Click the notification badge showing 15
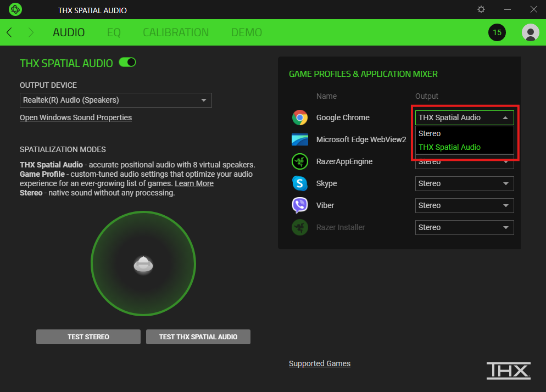This screenshot has height=392, width=546. click(497, 32)
